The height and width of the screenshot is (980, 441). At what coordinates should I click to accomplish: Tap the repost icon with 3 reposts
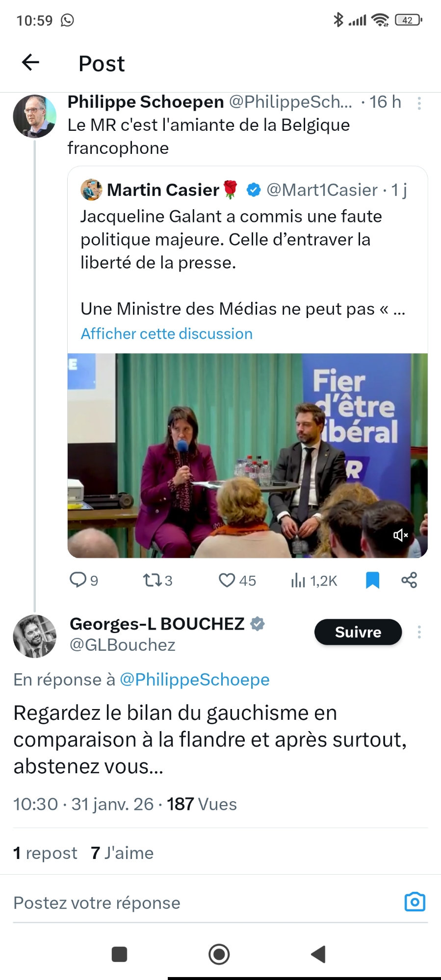pos(152,581)
